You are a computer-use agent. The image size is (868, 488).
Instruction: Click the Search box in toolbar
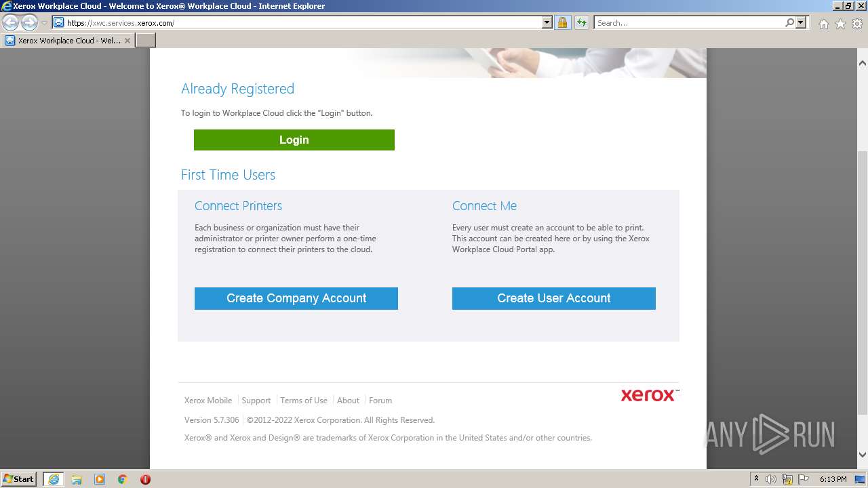click(689, 23)
